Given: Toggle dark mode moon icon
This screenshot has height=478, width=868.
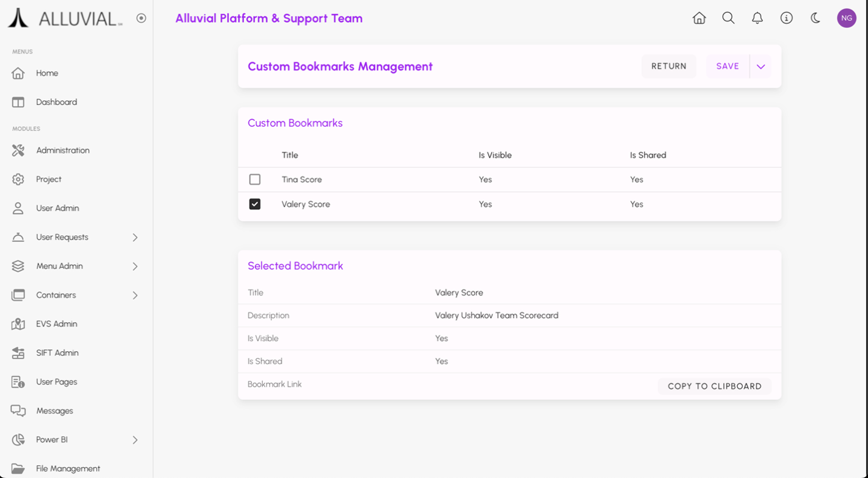Looking at the screenshot, I should [x=816, y=18].
